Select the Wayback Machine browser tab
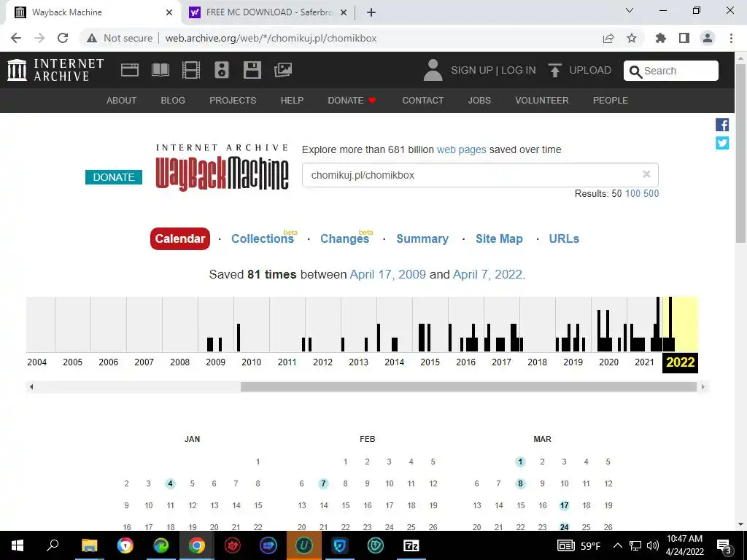The image size is (747, 560). coord(93,12)
